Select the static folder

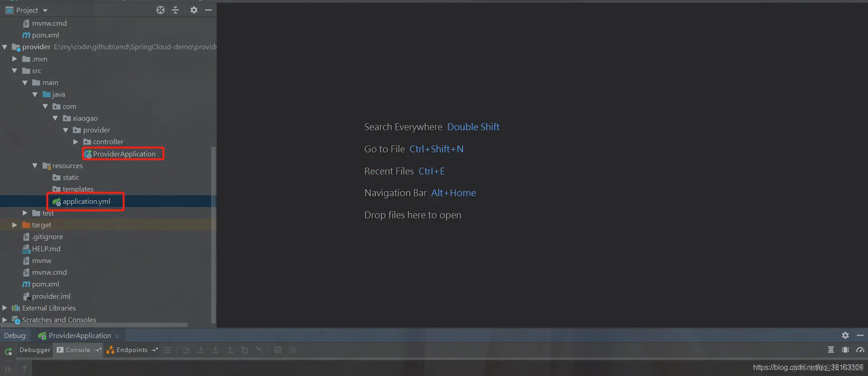tap(71, 178)
